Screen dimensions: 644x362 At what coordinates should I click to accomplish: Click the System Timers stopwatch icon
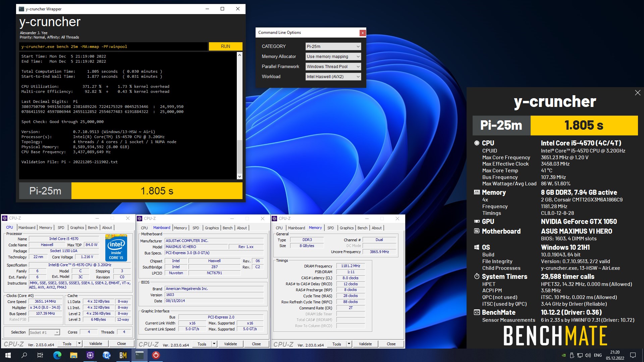point(477,277)
